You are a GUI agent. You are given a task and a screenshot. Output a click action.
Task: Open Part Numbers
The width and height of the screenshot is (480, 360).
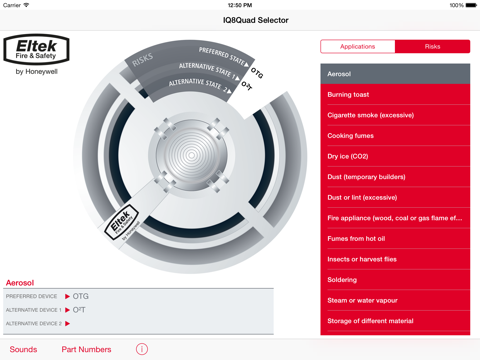(86, 349)
